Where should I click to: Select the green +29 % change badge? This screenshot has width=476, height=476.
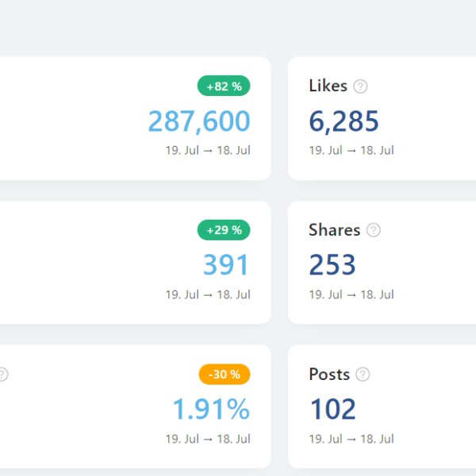224,230
